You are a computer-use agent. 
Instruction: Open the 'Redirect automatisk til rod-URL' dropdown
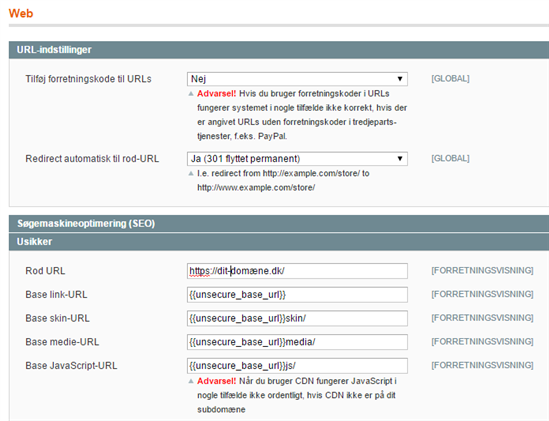coord(297,159)
